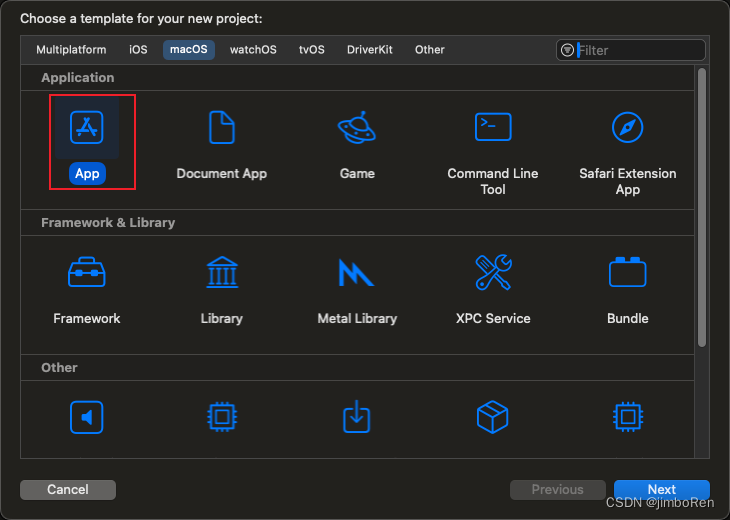Click the template list vertical scrollbar
This screenshot has height=520, width=730.
(702, 207)
